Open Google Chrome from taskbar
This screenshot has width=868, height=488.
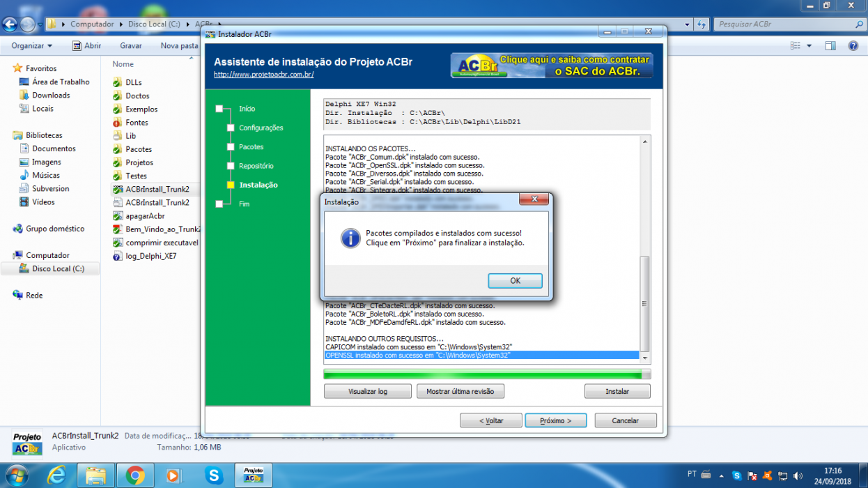(x=136, y=476)
